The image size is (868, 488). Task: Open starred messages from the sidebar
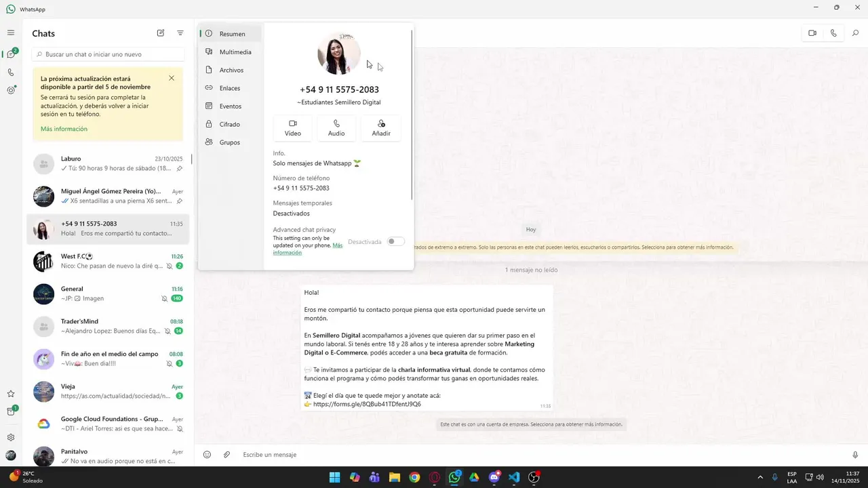(11, 394)
